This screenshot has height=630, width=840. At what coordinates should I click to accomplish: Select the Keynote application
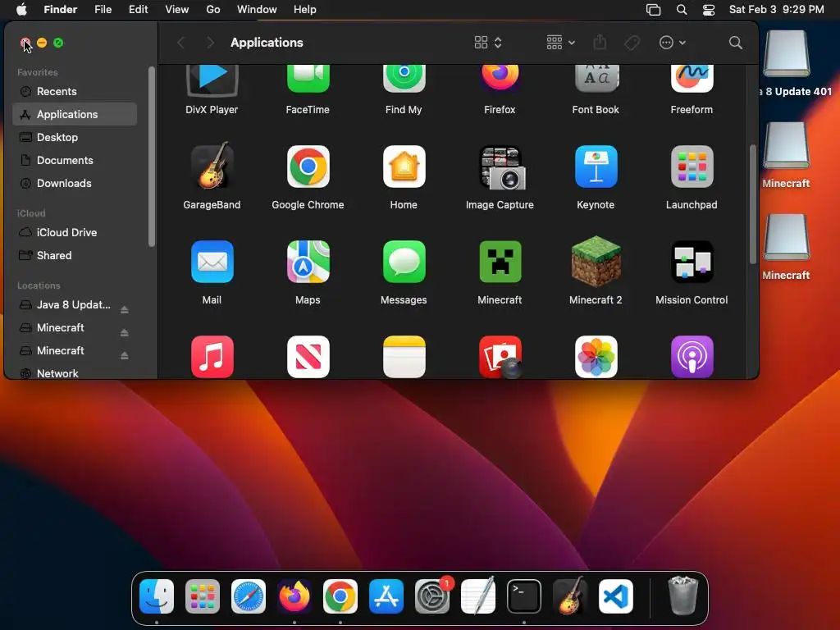(596, 167)
